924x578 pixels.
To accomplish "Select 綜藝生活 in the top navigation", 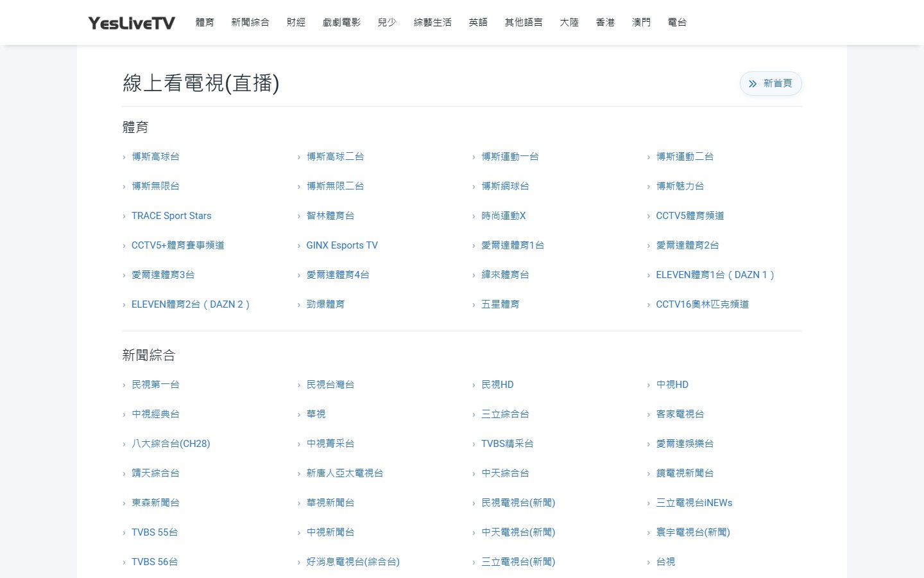I will [x=432, y=22].
